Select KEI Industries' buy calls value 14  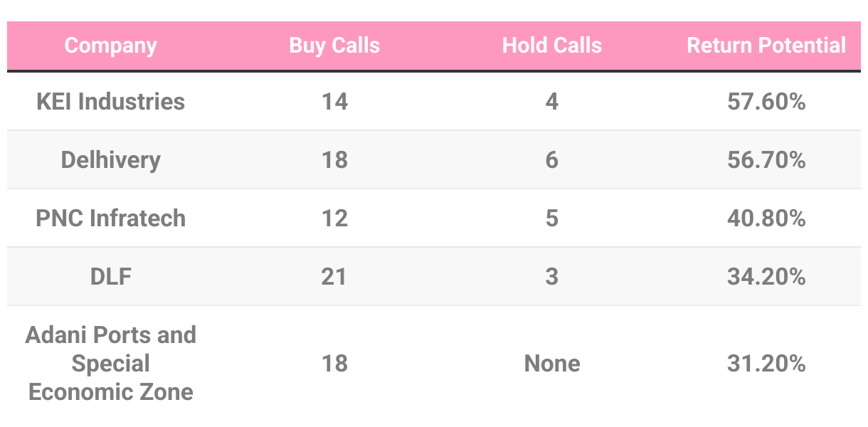point(334,101)
